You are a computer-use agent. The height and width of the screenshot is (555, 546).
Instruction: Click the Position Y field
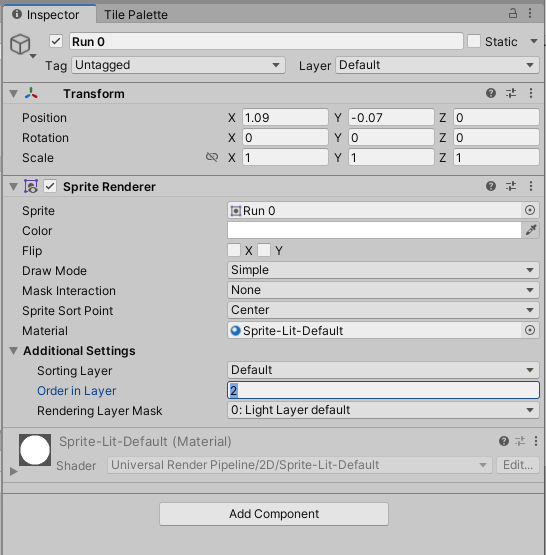[391, 117]
